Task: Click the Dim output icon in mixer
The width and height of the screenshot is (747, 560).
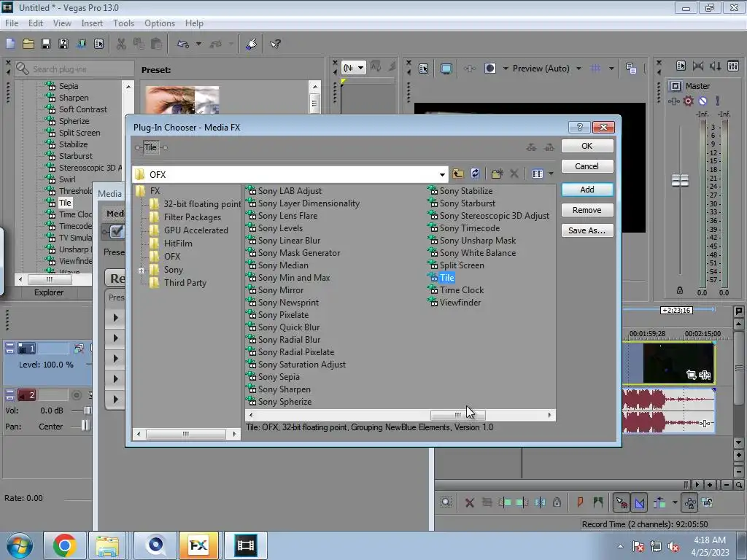Action: click(716, 66)
